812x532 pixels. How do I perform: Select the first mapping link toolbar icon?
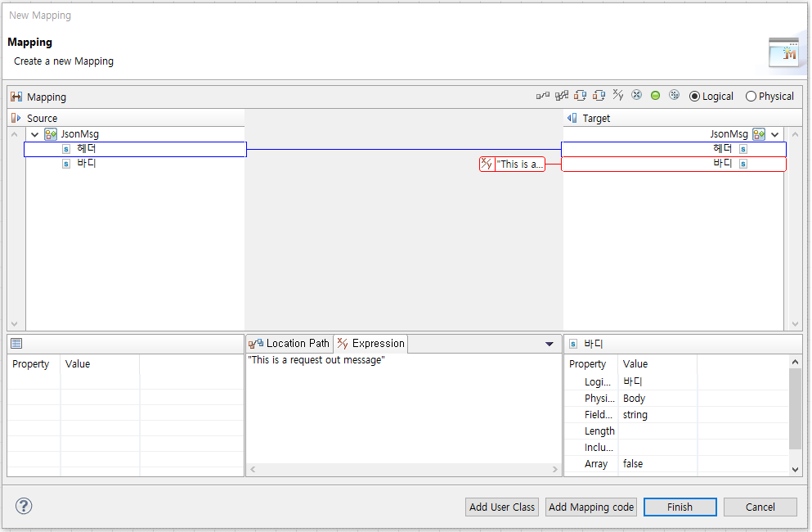542,95
